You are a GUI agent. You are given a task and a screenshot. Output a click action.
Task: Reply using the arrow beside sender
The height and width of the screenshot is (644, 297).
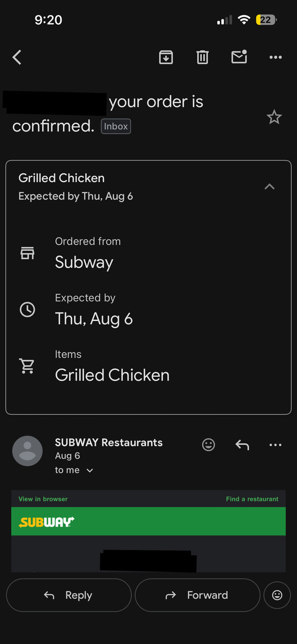242,444
